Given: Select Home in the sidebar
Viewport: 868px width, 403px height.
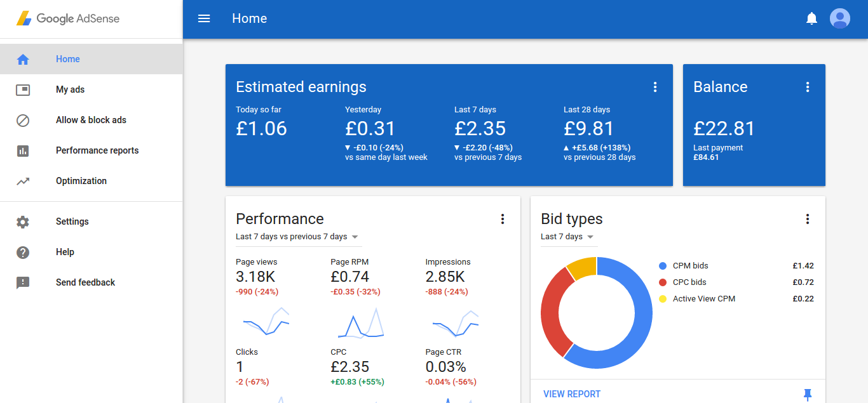Looking at the screenshot, I should (x=68, y=59).
